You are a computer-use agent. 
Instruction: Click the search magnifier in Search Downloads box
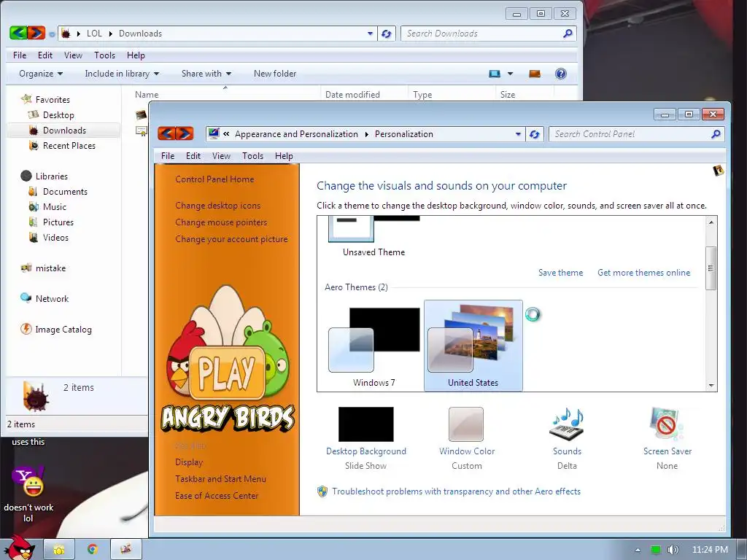click(568, 34)
